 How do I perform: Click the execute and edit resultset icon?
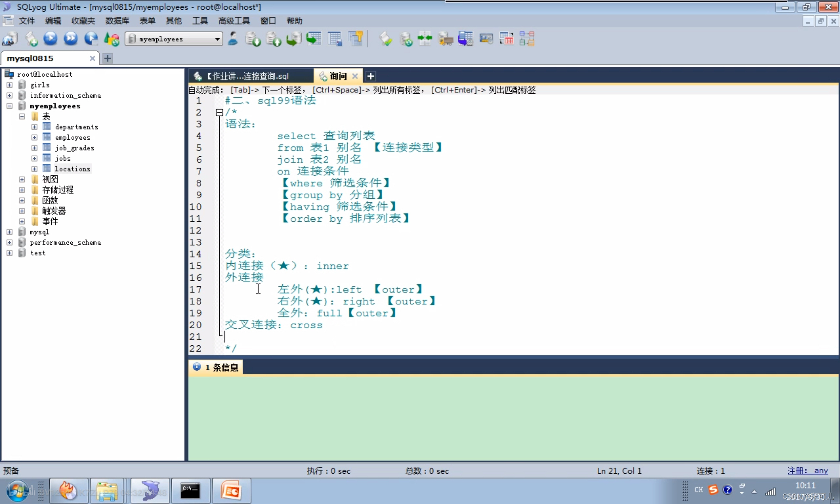coord(91,39)
